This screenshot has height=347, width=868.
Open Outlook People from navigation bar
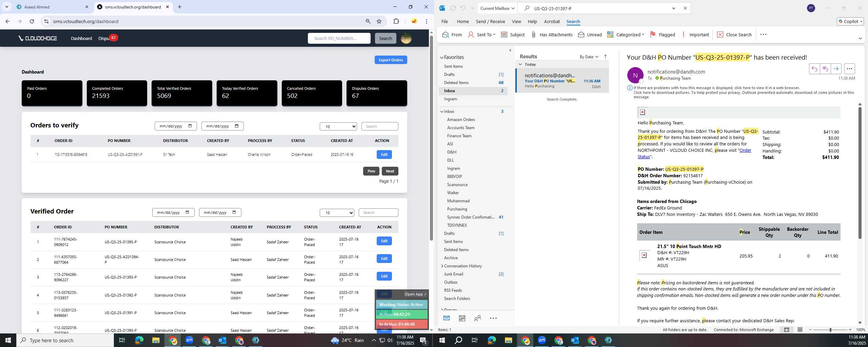[477, 318]
